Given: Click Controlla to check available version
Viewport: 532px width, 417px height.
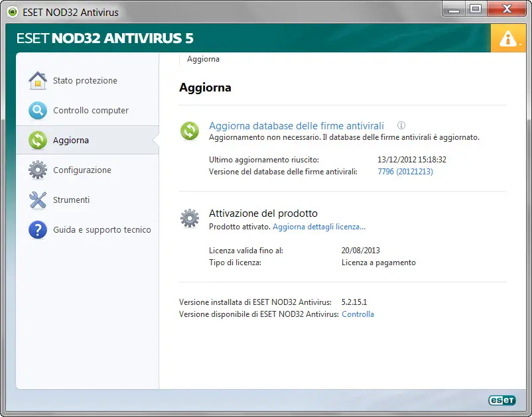Looking at the screenshot, I should [358, 314].
